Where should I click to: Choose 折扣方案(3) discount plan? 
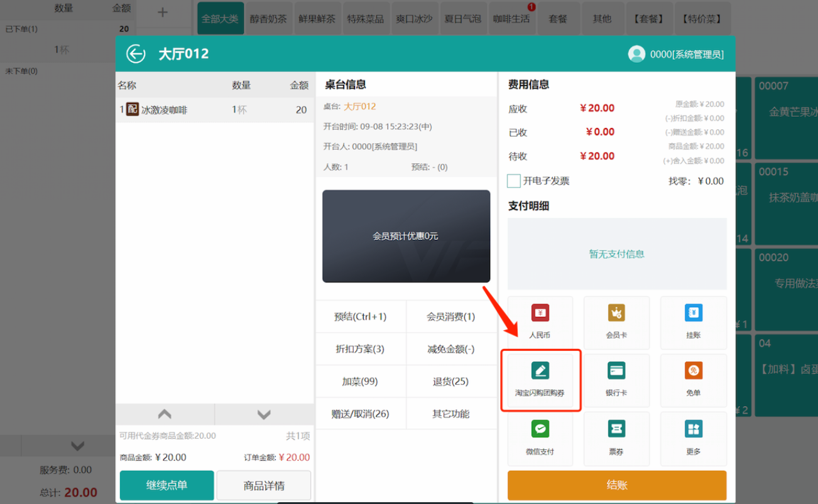361,349
